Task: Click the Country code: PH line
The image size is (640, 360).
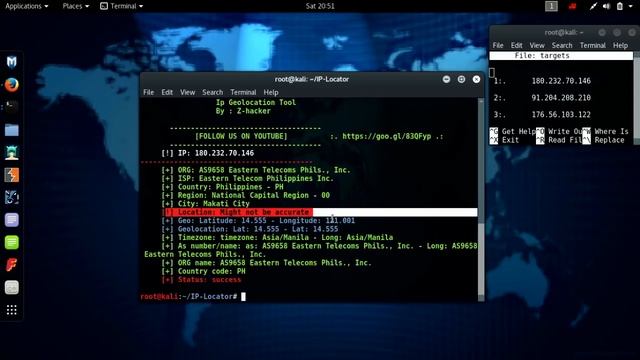Action: [203, 271]
